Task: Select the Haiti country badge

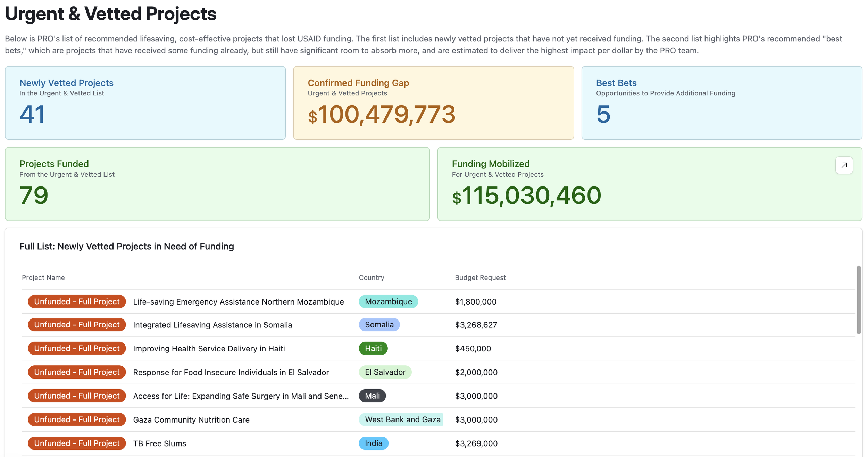Action: coord(373,348)
